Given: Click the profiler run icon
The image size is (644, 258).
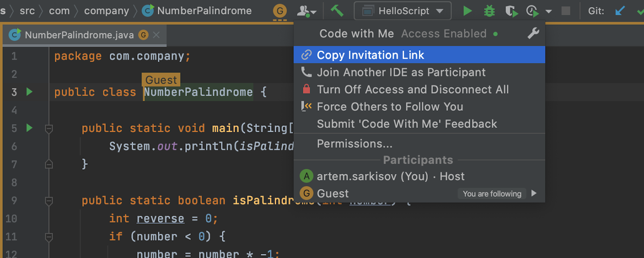Looking at the screenshot, I should click(532, 11).
